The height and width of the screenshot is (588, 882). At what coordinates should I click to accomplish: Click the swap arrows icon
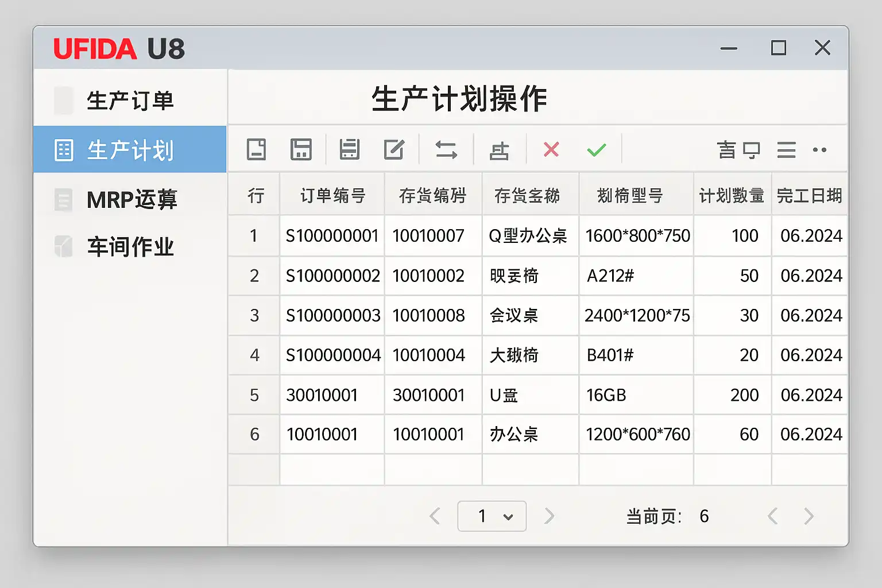(446, 150)
